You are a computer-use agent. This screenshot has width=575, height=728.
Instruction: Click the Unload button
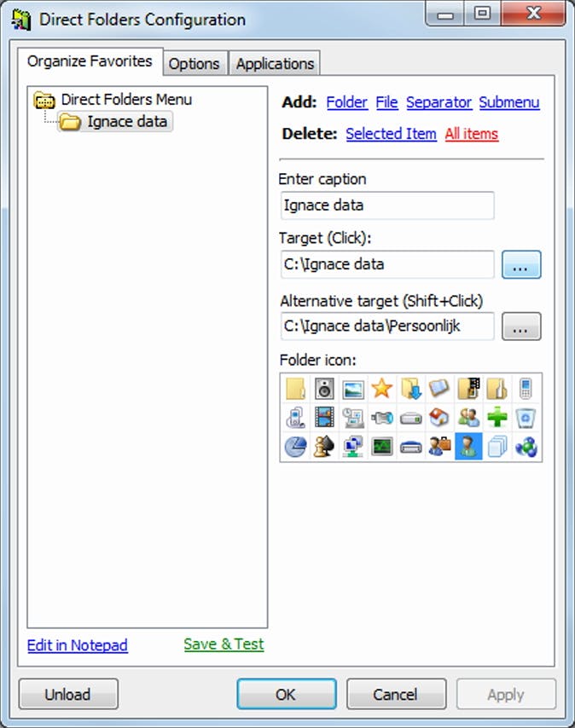pos(68,694)
